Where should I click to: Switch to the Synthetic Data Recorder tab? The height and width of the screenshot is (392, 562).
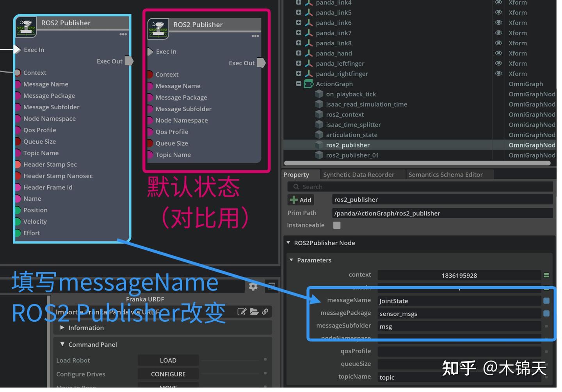358,174
